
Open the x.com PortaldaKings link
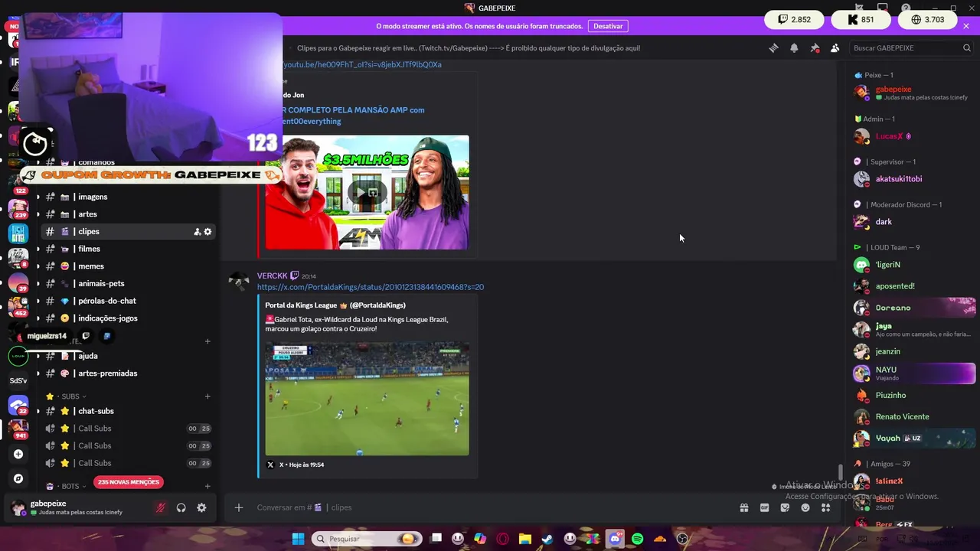[x=371, y=287]
